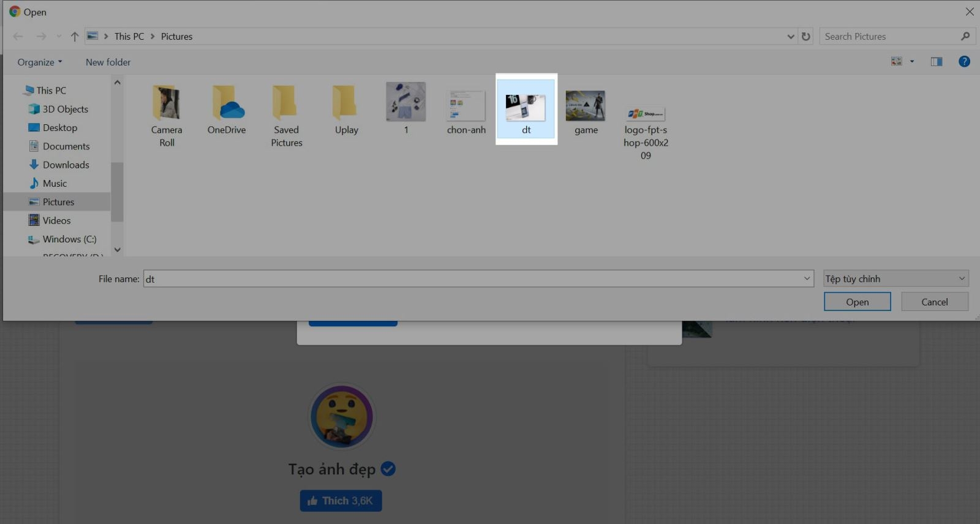This screenshot has width=980, height=524.
Task: Click the Documents page icon in sidebar
Action: click(34, 146)
